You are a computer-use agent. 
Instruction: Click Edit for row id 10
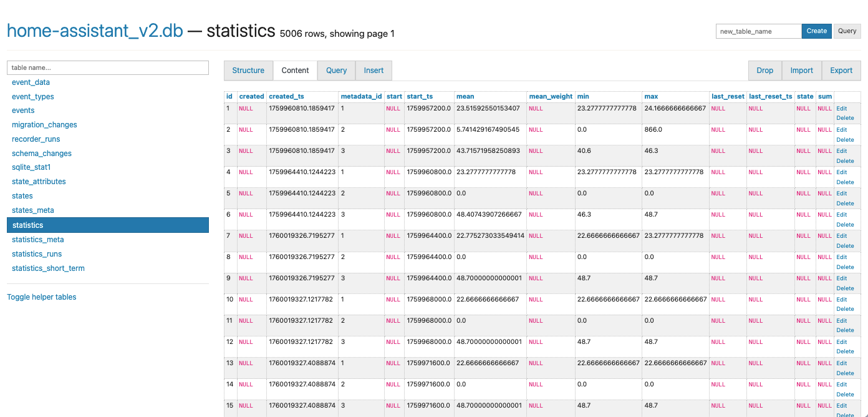(842, 300)
